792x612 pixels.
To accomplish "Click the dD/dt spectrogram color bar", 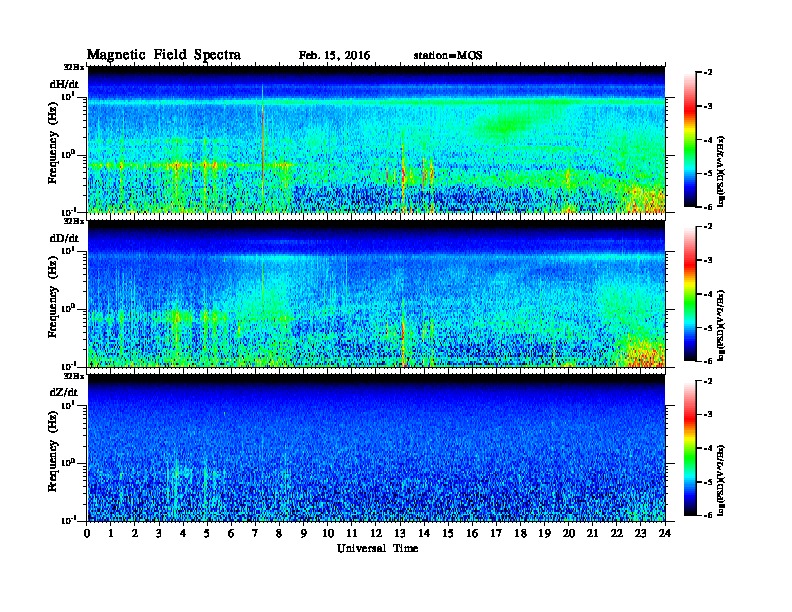I will (x=689, y=293).
